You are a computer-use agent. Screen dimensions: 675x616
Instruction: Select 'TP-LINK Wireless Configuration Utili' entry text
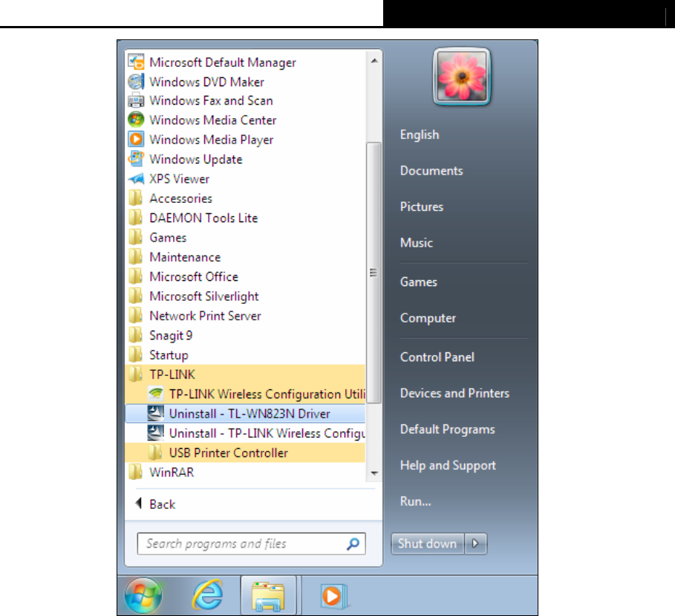point(267,394)
